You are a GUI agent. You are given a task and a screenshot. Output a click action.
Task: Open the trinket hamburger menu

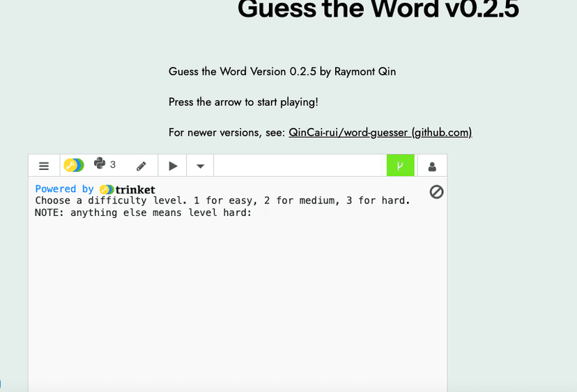44,166
